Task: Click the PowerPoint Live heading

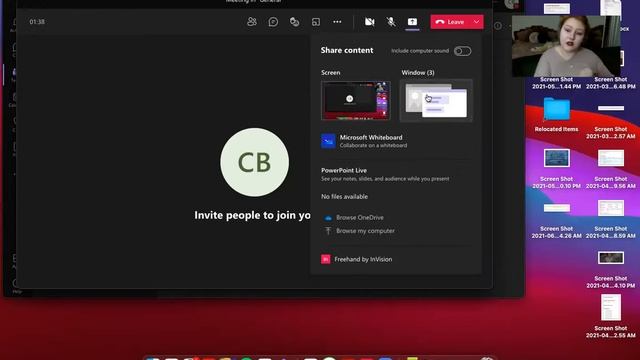Action: click(x=344, y=170)
